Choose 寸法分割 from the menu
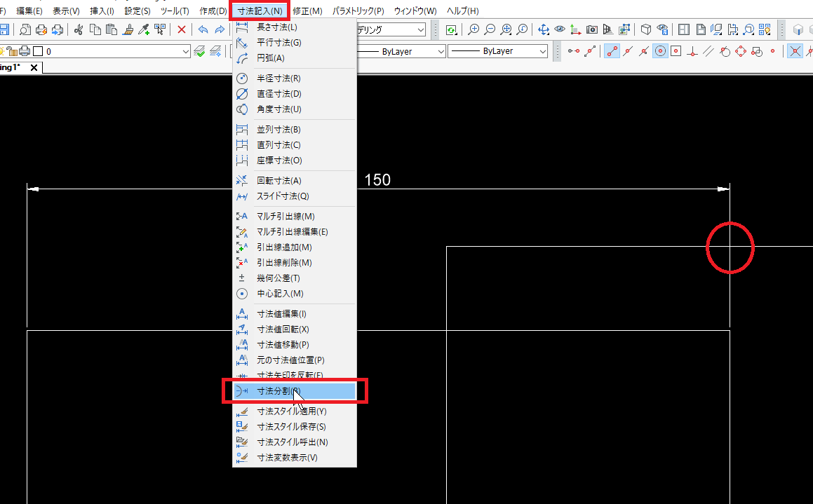813x504 pixels. [x=295, y=391]
